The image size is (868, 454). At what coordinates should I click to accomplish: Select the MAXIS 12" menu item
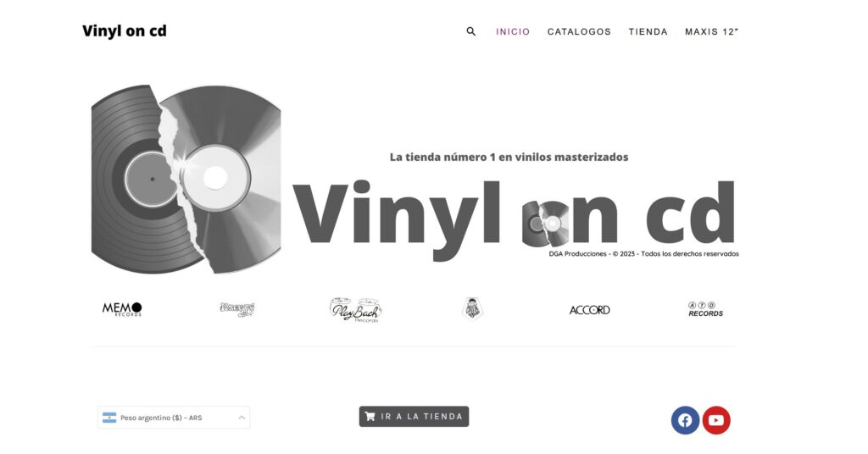pyautogui.click(x=711, y=31)
